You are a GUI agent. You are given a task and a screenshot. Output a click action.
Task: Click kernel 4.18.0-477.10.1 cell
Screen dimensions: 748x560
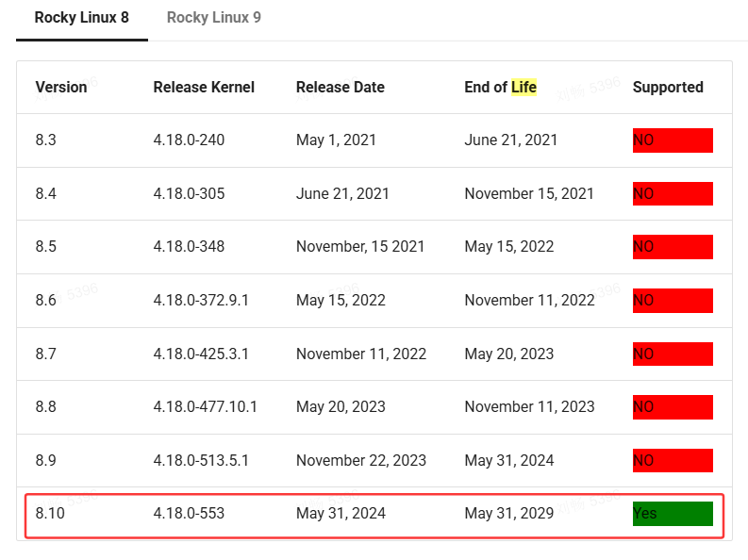coord(206,407)
